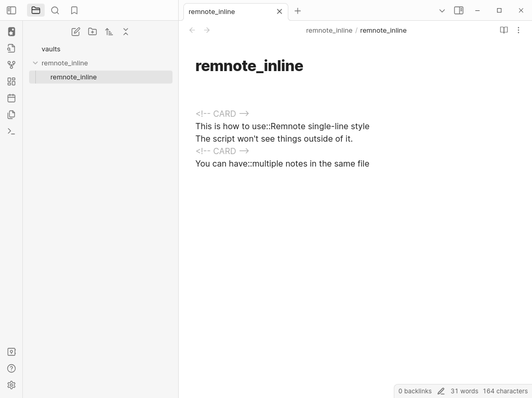The width and height of the screenshot is (532, 398).
Task: Open graph view from ribbon
Action: (11, 65)
